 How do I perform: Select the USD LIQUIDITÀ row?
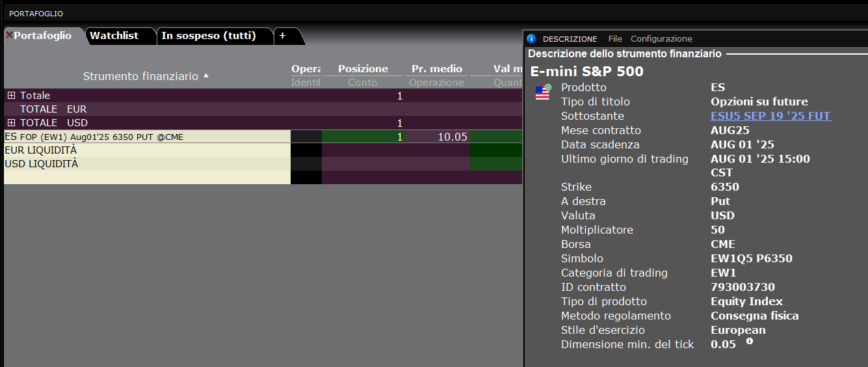coord(263,164)
